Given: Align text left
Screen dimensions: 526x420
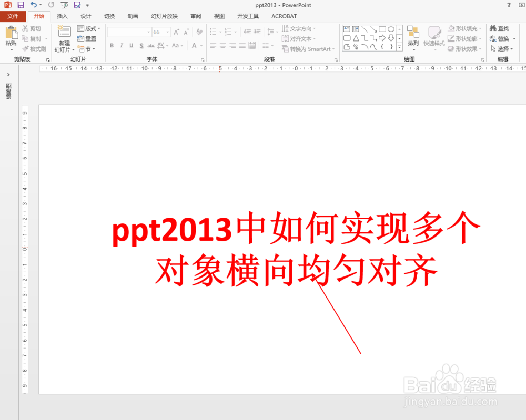Looking at the screenshot, I should [213, 46].
